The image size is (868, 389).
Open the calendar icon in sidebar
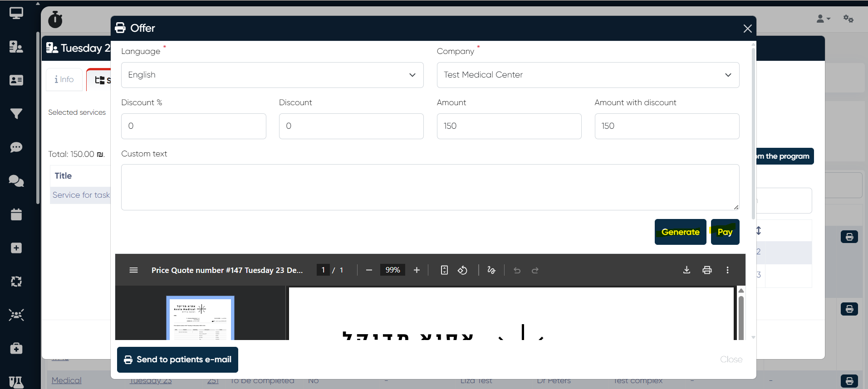pos(16,214)
